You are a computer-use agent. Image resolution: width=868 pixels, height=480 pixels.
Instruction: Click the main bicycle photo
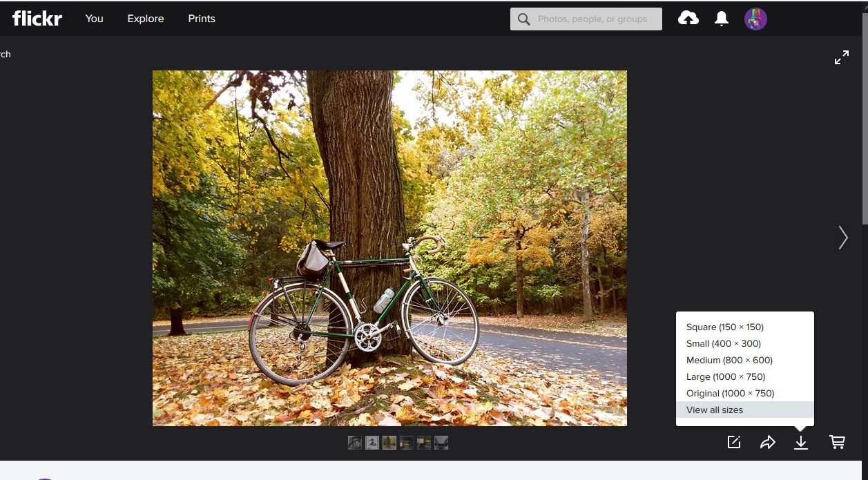[389, 248]
